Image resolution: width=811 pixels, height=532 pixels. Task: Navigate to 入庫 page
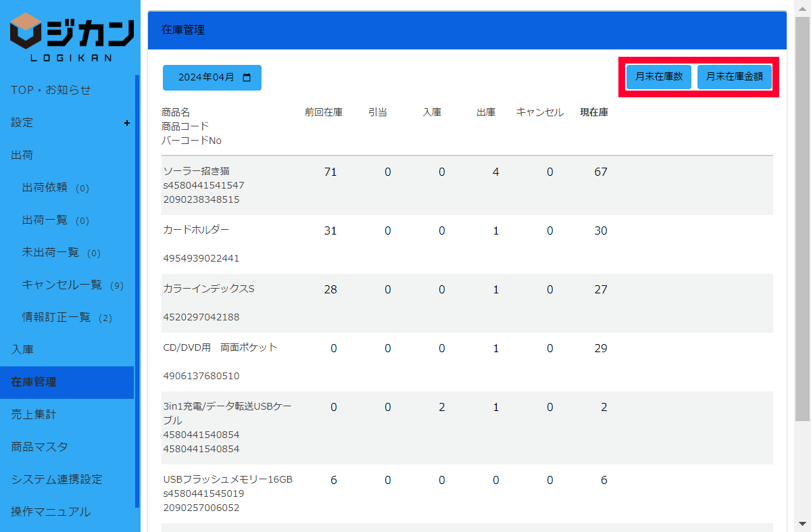[22, 349]
